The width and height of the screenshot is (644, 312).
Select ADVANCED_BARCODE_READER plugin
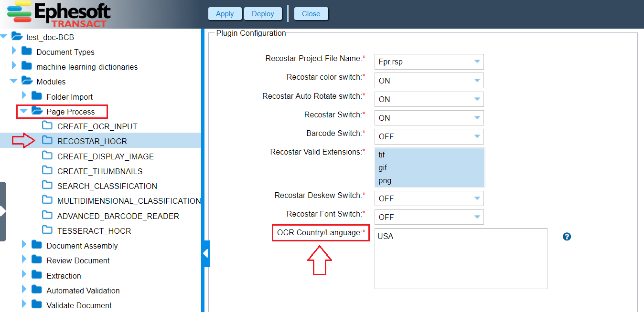pyautogui.click(x=118, y=216)
